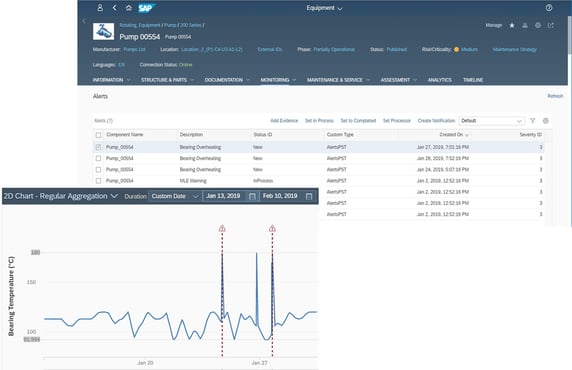Select the MLE Warning description cell
Image resolution: width=572 pixels, height=370 pixels.
193,181
